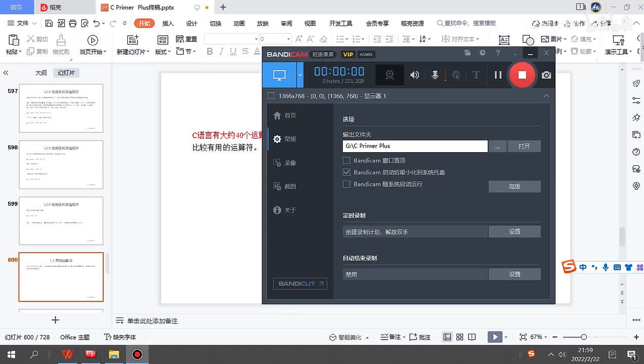Click the VIP badge in Bandicam
The width and height of the screenshot is (644, 364).
point(348,55)
